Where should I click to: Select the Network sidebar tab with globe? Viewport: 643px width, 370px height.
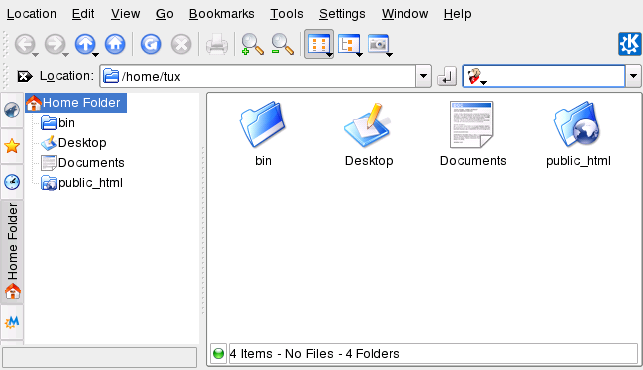(x=12, y=110)
